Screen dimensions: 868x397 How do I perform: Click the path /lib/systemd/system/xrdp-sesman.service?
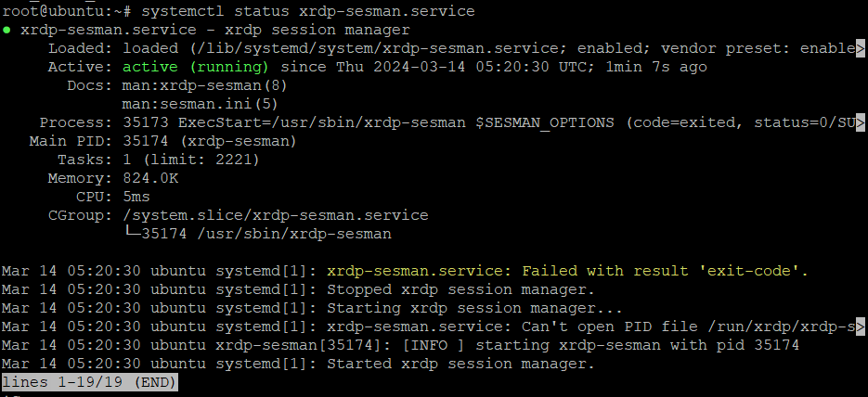coord(378,48)
